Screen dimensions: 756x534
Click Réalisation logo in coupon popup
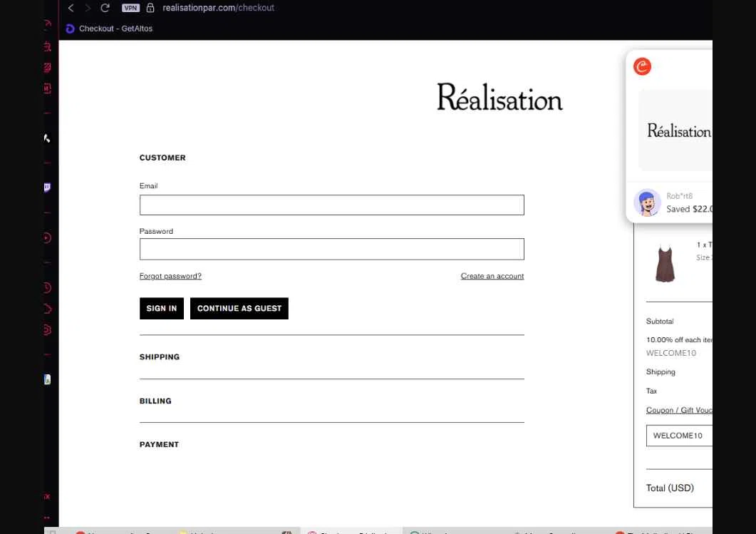(679, 130)
